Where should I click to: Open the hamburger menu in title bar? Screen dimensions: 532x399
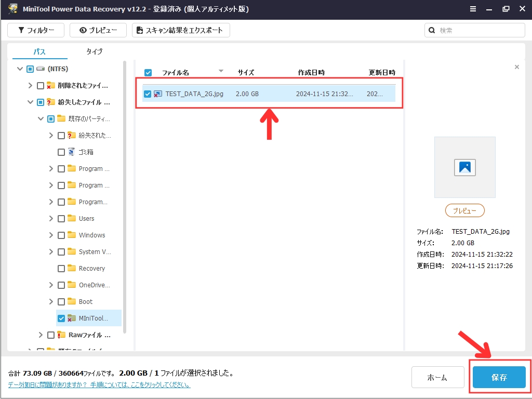point(473,9)
